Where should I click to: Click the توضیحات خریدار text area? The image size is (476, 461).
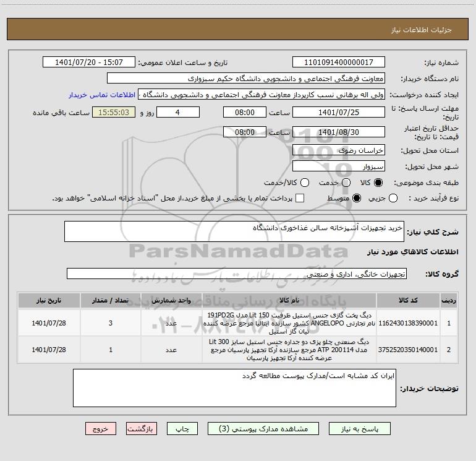click(234, 388)
